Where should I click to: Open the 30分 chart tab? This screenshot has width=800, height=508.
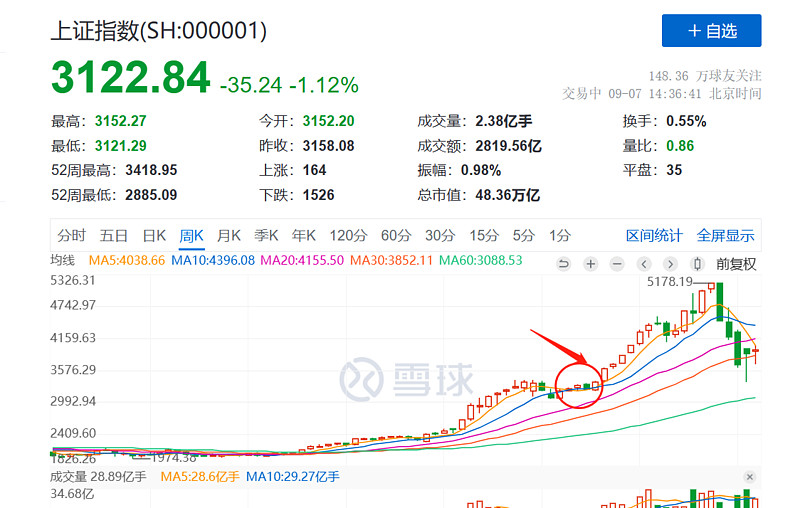pos(440,236)
